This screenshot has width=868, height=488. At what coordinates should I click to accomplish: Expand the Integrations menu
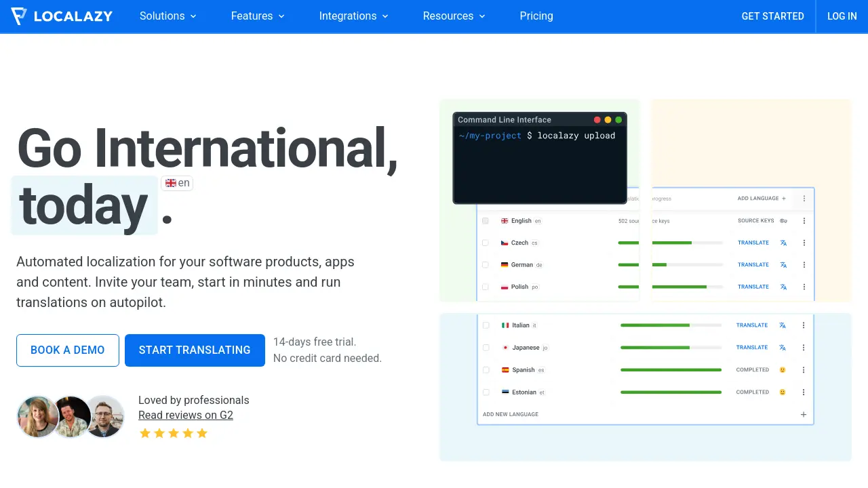354,16
